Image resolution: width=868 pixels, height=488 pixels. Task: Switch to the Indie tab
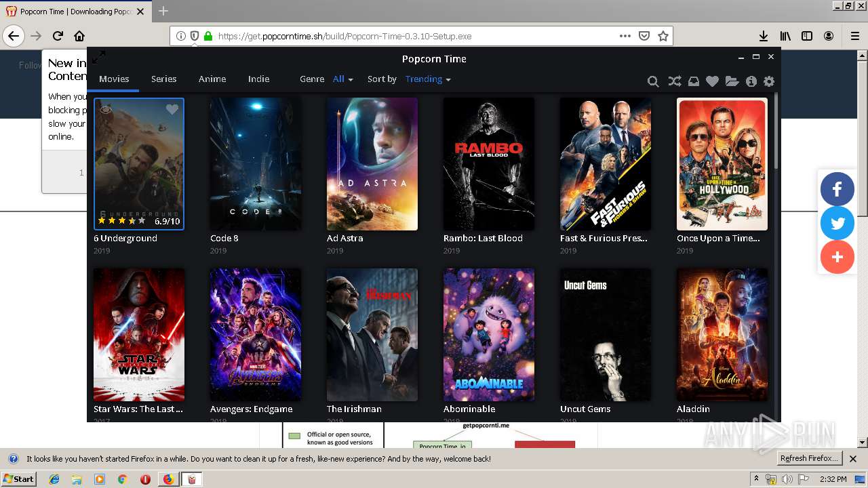tap(258, 79)
